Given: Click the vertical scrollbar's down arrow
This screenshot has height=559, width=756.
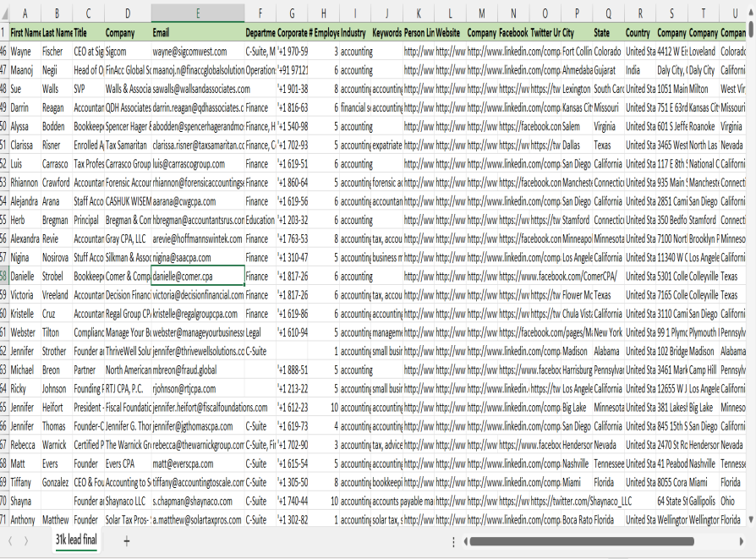Looking at the screenshot, I should (751, 519).
